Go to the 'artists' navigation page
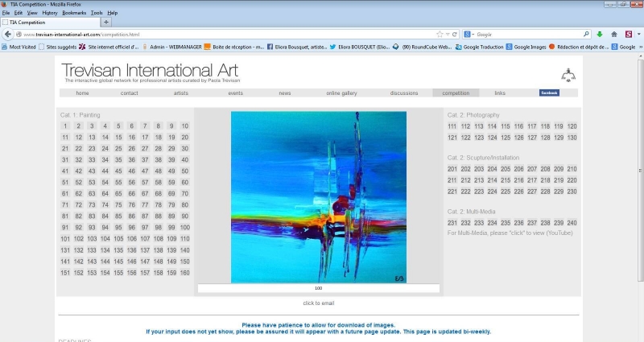The height and width of the screenshot is (342, 644). 181,93
